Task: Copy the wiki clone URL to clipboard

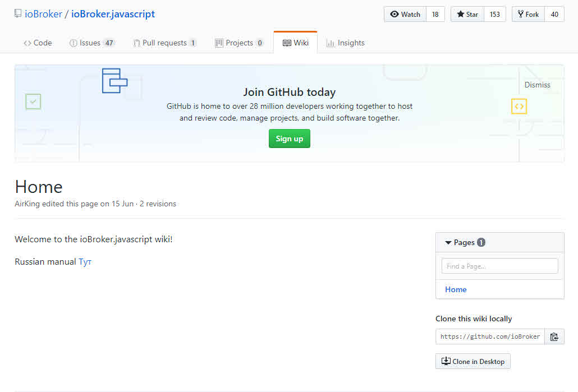Action: 554,336
